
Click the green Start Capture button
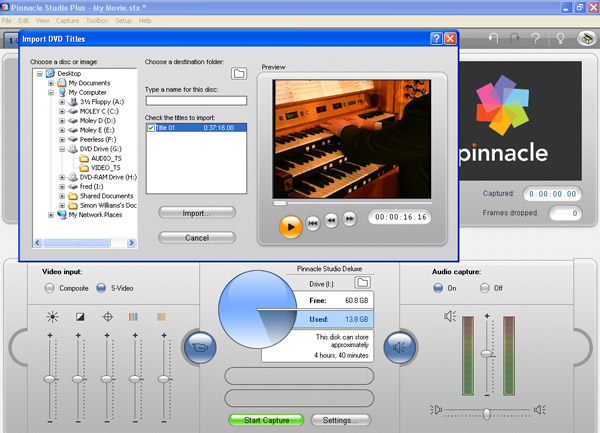(x=266, y=420)
